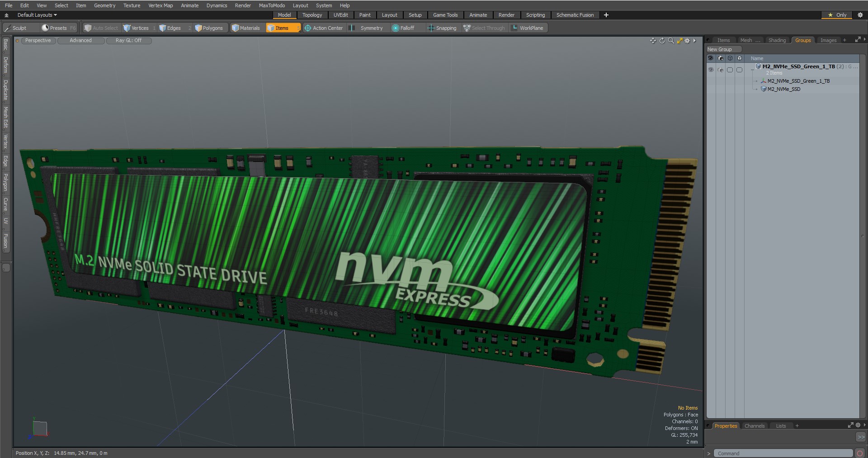
Task: Open viewport settings gear icon
Action: (688, 41)
